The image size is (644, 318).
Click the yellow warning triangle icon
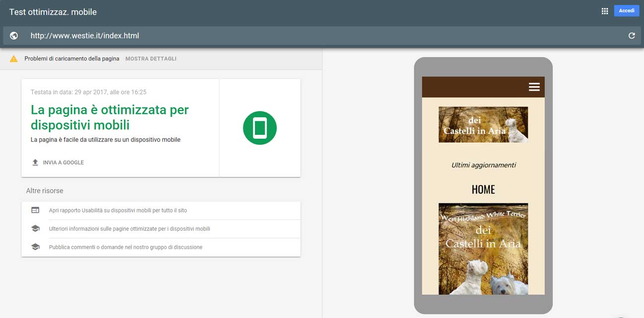(x=14, y=58)
